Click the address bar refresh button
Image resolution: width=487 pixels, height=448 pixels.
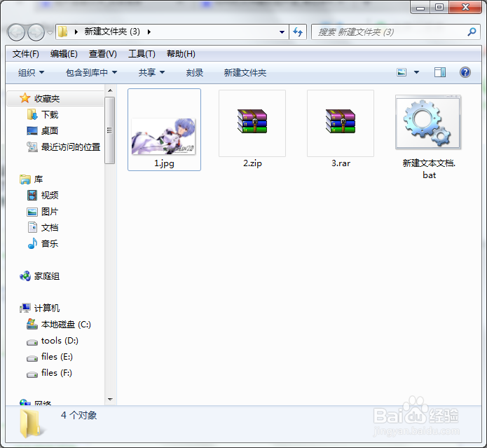(298, 32)
